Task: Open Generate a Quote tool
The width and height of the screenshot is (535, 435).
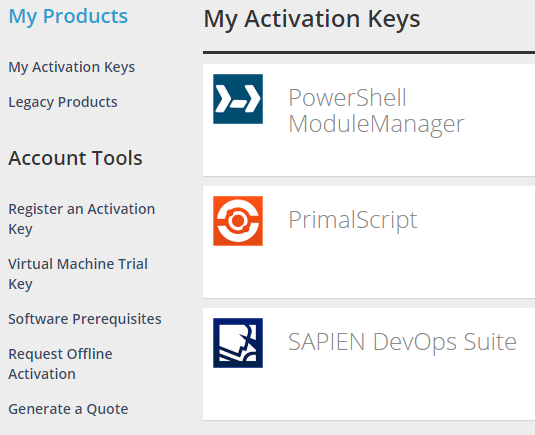Action: (x=68, y=409)
